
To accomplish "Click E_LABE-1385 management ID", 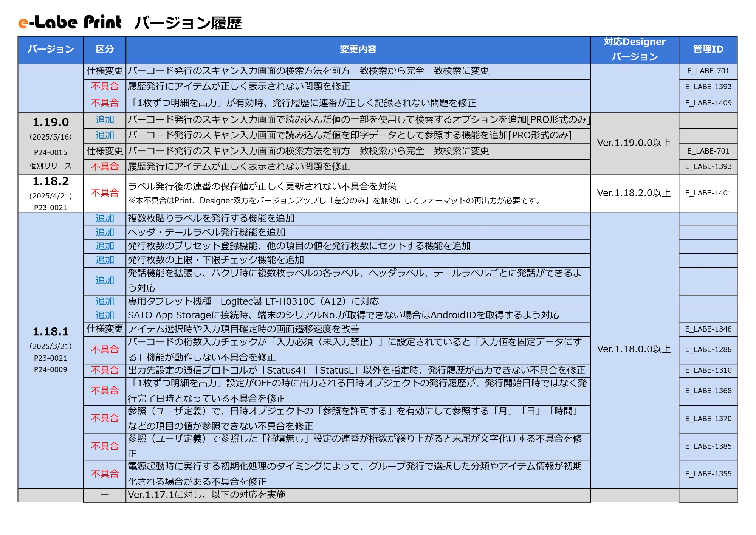I will pos(708,447).
